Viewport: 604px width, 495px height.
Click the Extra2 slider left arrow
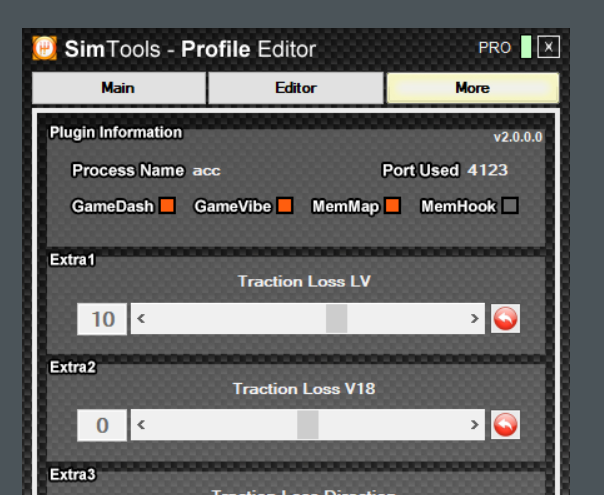click(141, 425)
